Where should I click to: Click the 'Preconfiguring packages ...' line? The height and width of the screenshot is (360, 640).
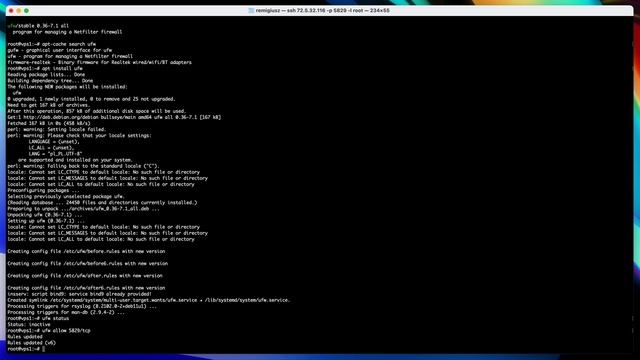(x=44, y=191)
